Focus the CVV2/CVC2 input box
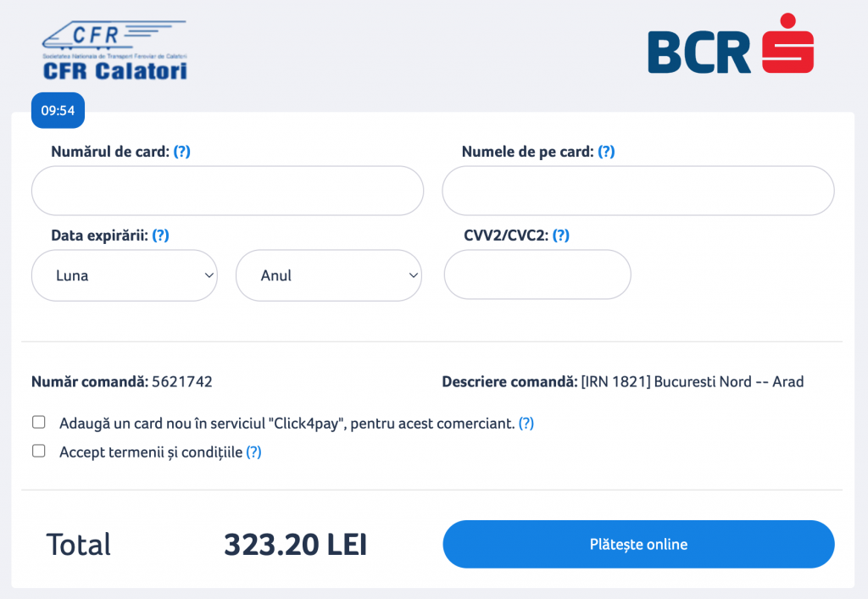This screenshot has height=599, width=868. (x=537, y=275)
